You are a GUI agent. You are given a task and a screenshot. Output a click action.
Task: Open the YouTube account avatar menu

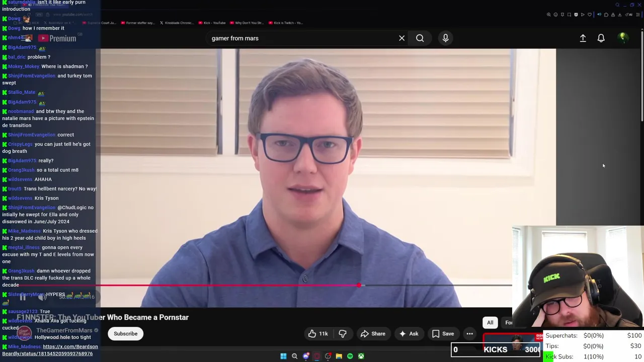623,38
